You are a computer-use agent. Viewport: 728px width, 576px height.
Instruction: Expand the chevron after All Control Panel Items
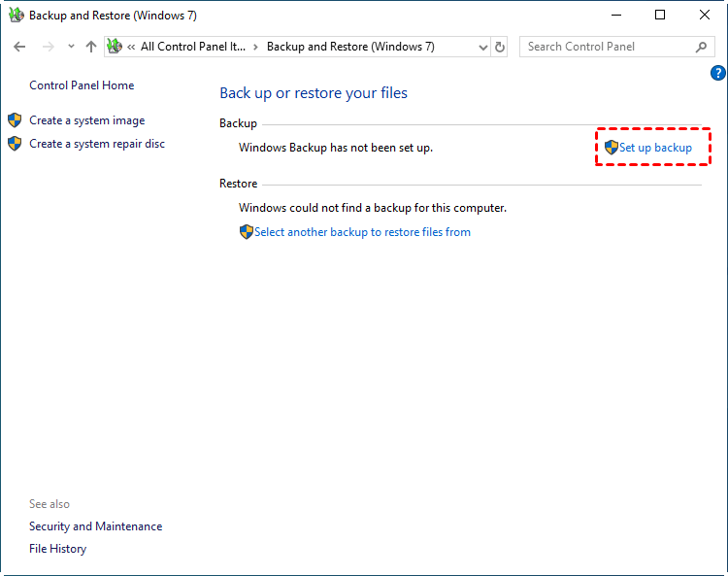pyautogui.click(x=256, y=47)
